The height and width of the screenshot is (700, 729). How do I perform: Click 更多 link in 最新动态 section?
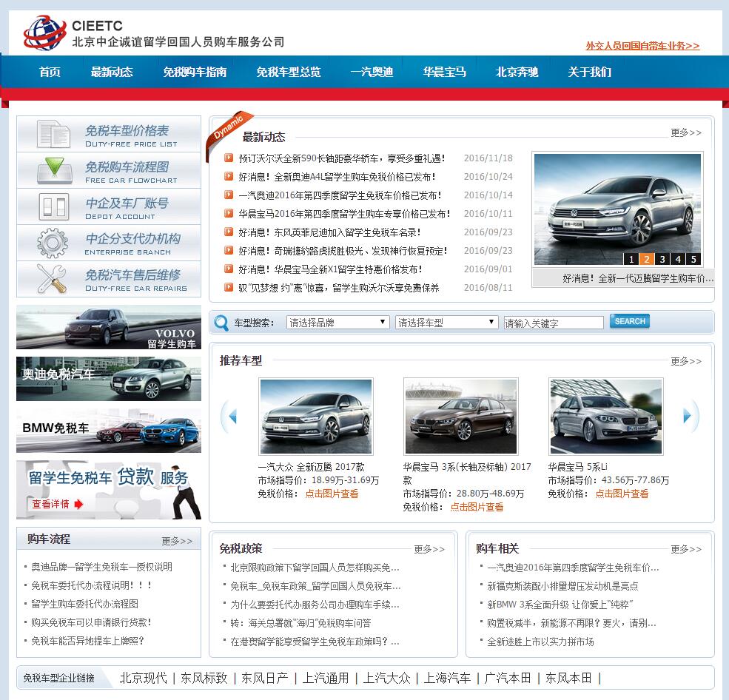click(686, 133)
